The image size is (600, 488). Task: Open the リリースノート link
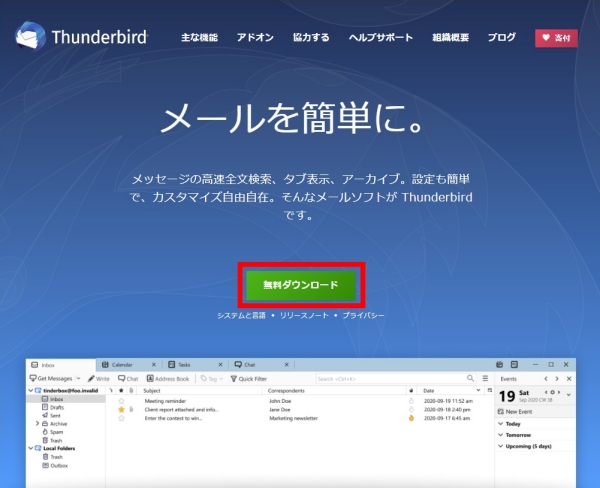click(304, 315)
